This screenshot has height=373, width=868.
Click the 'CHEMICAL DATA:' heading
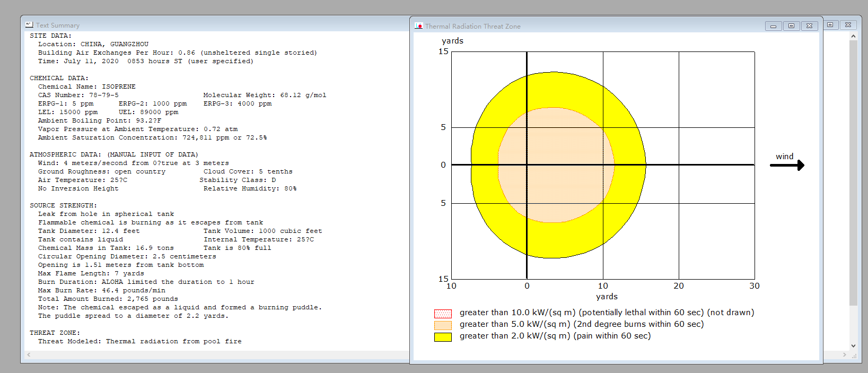point(59,78)
